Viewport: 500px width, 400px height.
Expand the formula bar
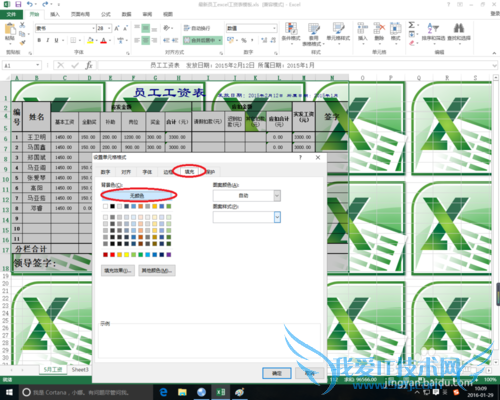click(x=495, y=65)
